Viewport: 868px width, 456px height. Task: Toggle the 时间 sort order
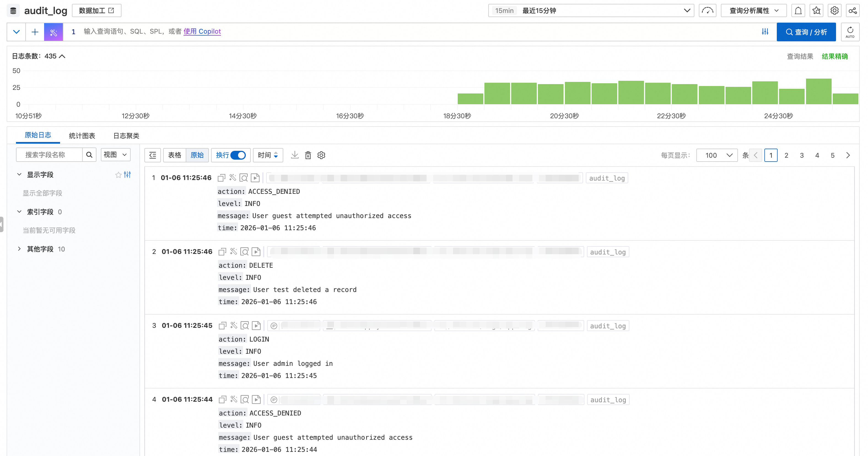click(268, 155)
